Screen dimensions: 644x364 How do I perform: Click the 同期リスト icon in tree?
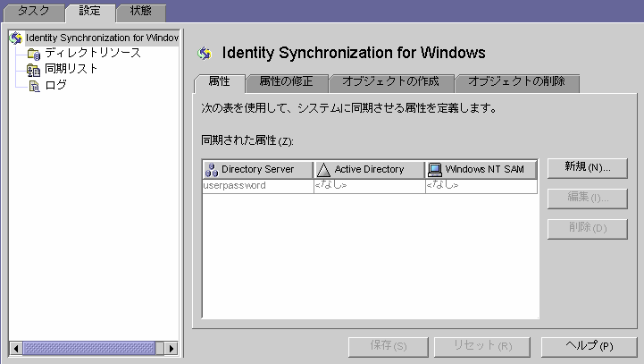(33, 70)
